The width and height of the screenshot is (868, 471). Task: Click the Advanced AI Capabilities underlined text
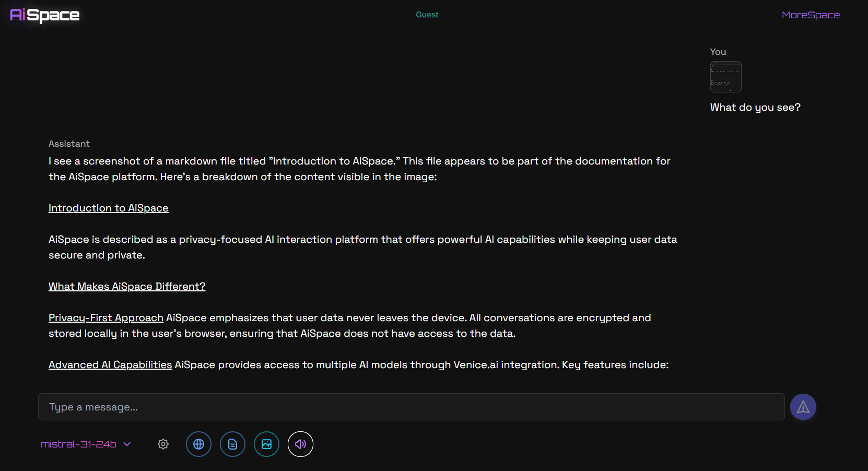[x=110, y=364]
